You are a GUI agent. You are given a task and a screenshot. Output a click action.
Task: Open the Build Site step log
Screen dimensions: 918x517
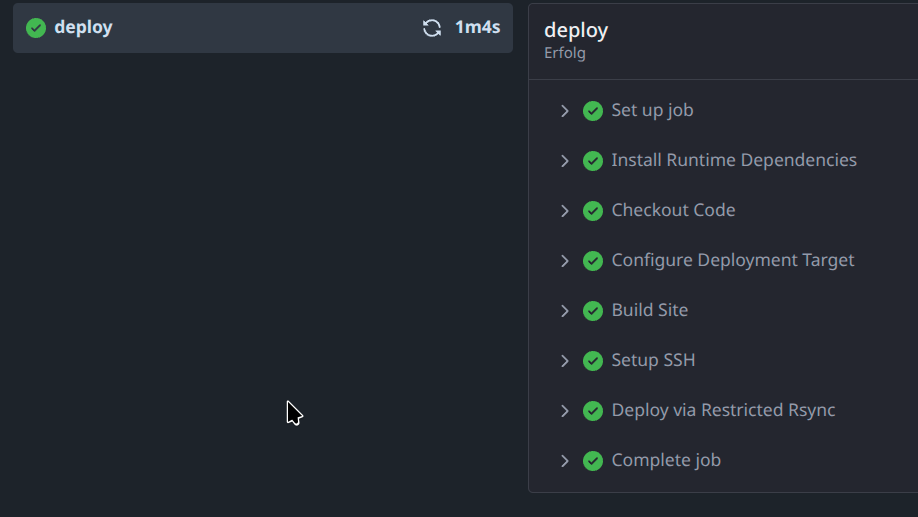click(649, 310)
